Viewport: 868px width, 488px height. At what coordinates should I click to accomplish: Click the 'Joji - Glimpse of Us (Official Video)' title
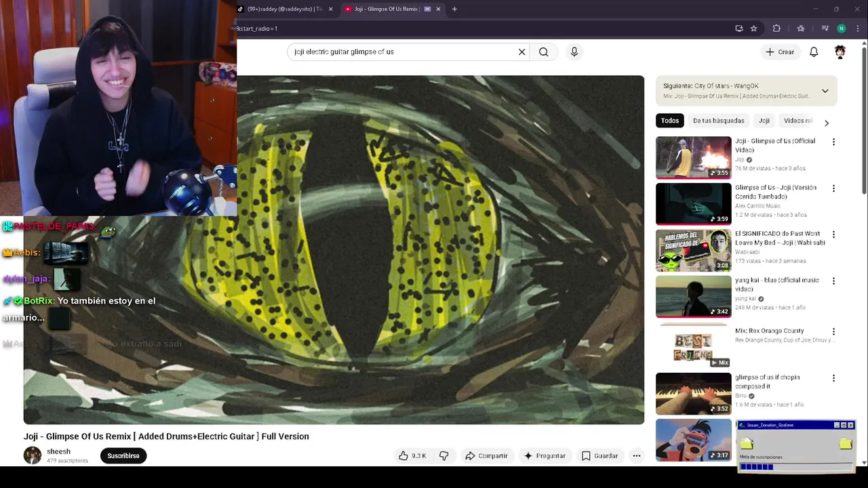coord(775,145)
